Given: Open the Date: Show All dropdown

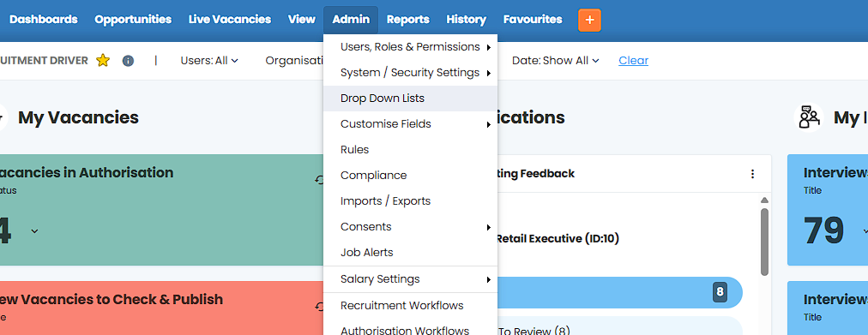Looking at the screenshot, I should click(x=555, y=60).
